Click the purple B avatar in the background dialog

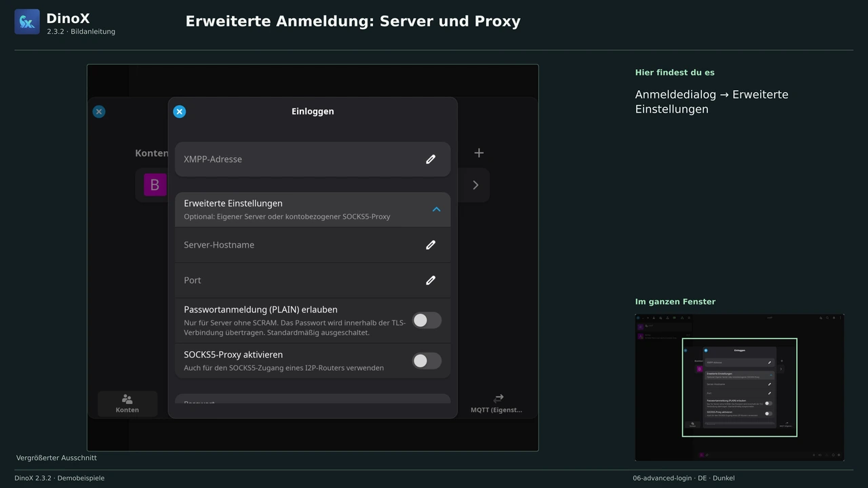(155, 185)
